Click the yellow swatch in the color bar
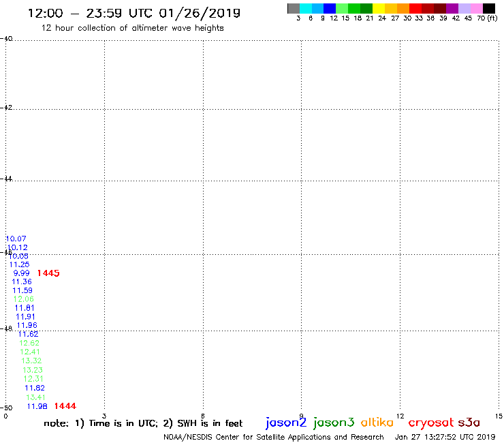 click(379, 8)
